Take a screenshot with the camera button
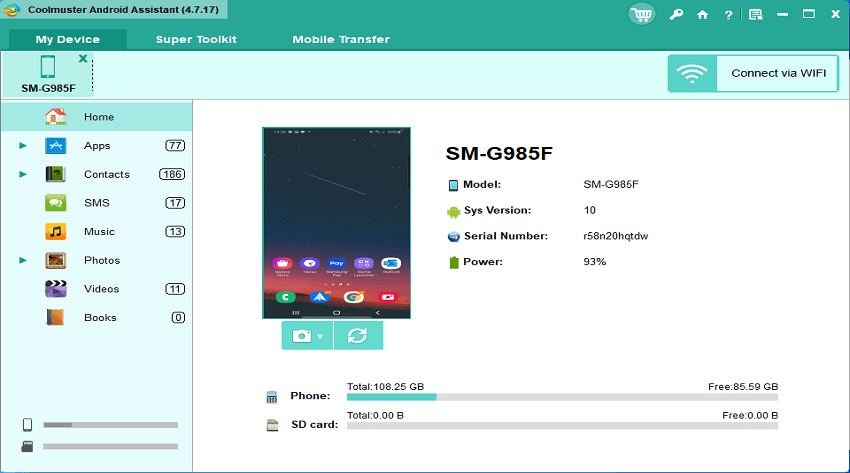This screenshot has width=850, height=473. [302, 336]
